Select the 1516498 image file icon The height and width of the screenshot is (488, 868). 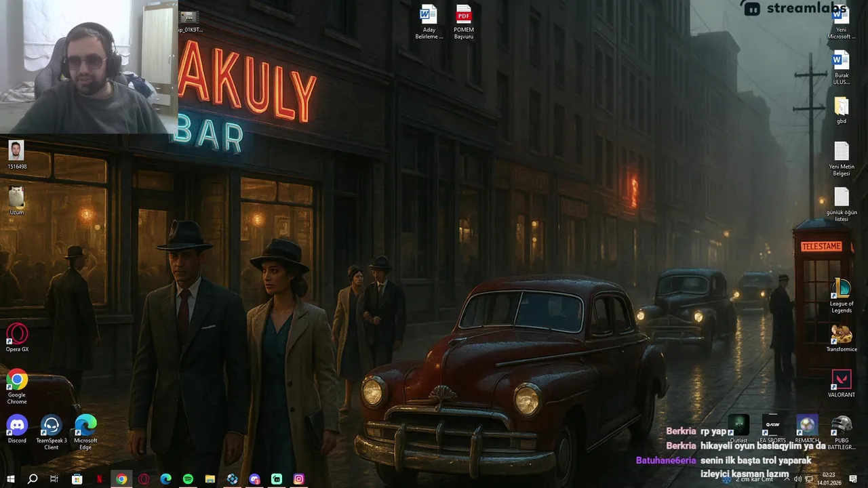click(16, 155)
